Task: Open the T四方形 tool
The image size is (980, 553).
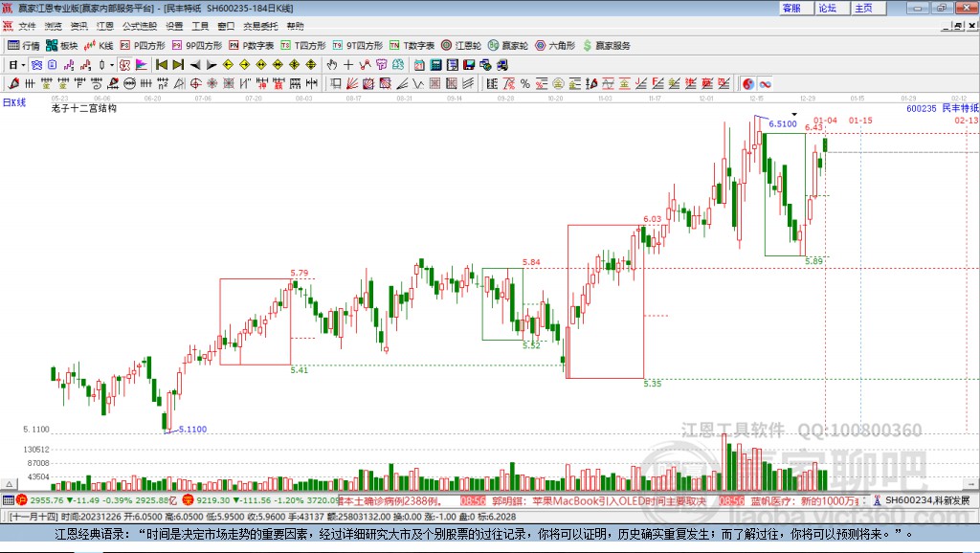Action: 303,46
